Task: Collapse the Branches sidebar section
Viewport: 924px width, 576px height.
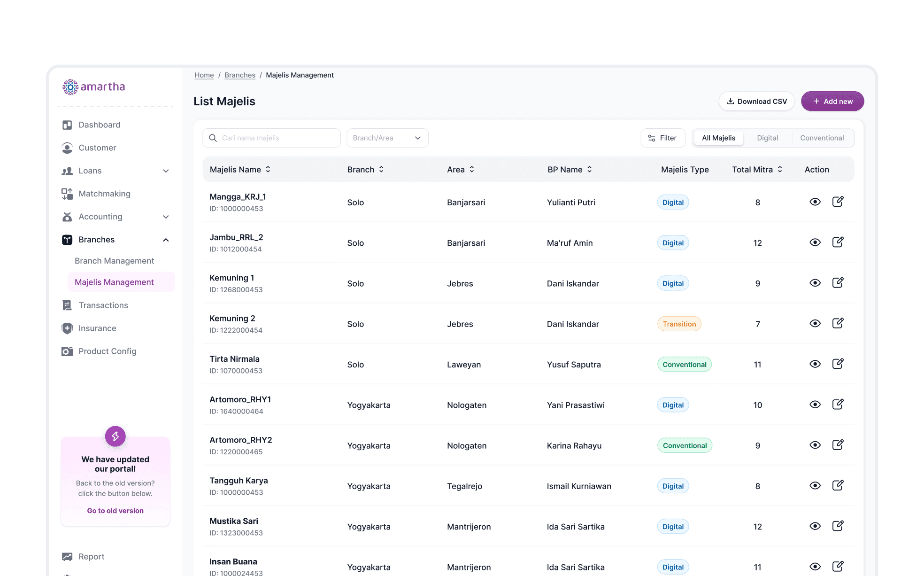Action: coord(166,240)
